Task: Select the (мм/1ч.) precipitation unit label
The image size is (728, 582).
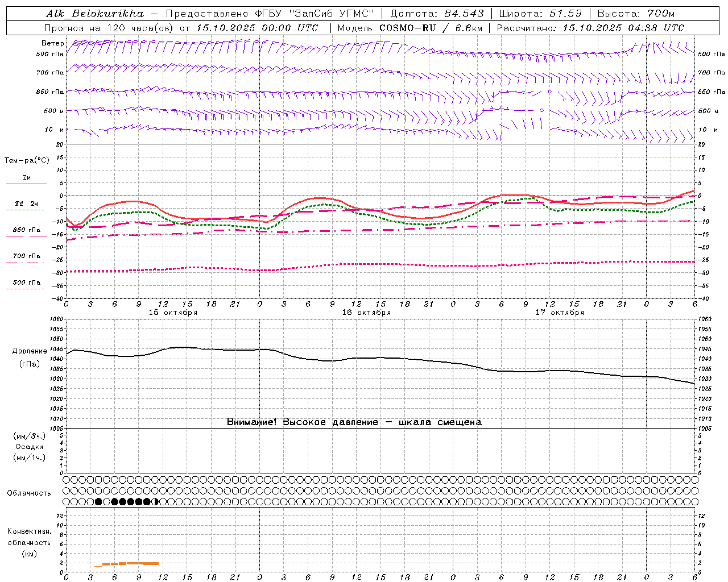Action: point(30,458)
